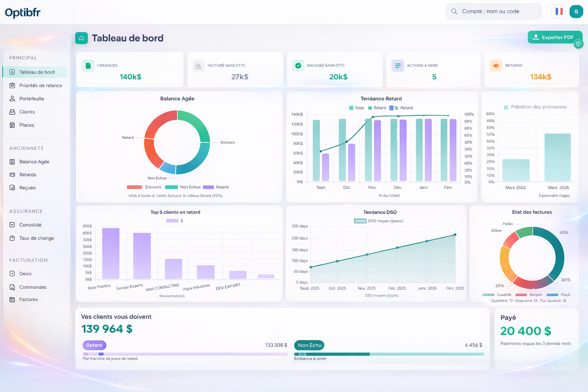This screenshot has height=392, width=588.
Task: Click the search magnifier icon
Action: point(454,11)
